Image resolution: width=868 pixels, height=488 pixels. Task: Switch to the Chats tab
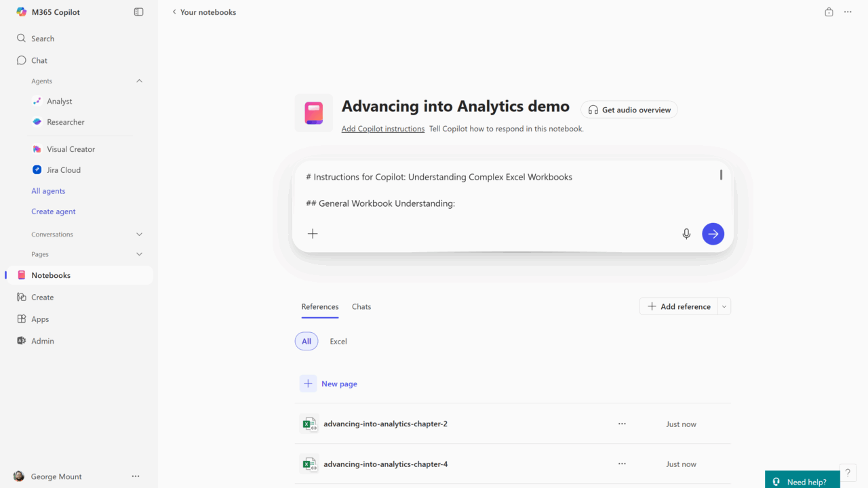click(361, 307)
